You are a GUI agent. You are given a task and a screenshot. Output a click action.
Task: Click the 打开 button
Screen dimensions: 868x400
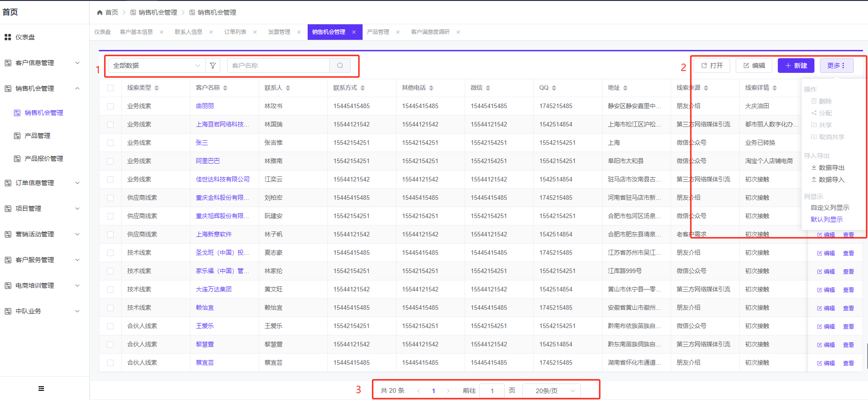(x=712, y=66)
